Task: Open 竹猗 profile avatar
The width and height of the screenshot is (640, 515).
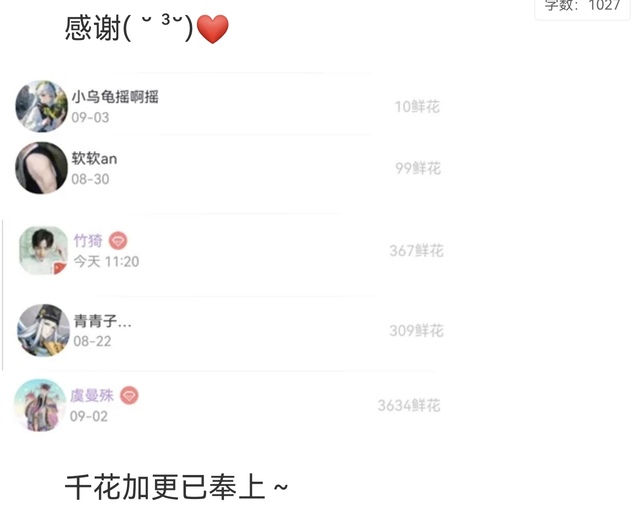Action: pyautogui.click(x=43, y=250)
